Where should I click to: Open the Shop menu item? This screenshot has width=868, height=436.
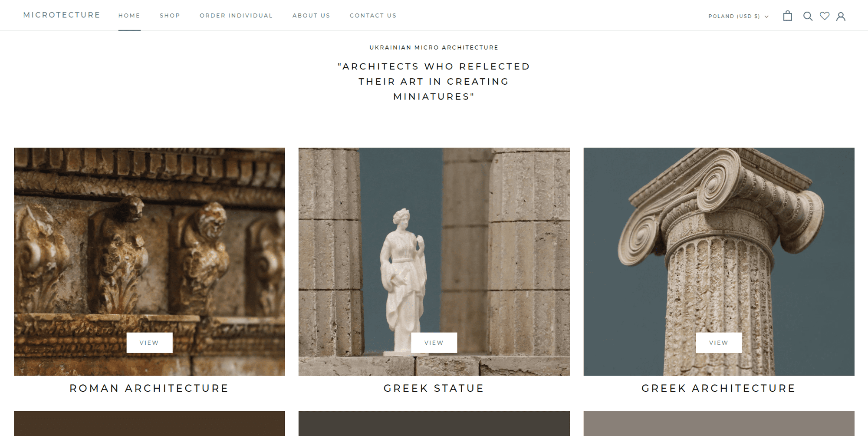[170, 16]
